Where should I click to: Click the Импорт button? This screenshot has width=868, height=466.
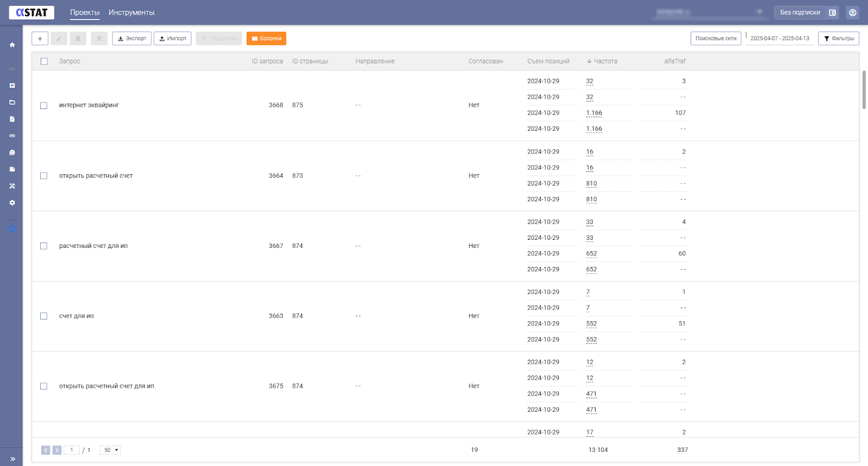pyautogui.click(x=173, y=39)
